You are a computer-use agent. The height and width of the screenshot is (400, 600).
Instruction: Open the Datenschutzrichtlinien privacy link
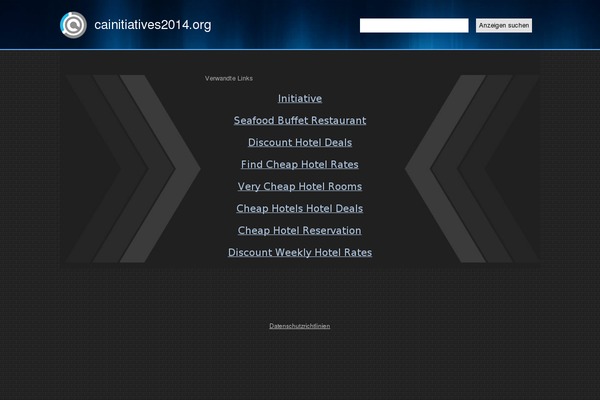coord(299,326)
